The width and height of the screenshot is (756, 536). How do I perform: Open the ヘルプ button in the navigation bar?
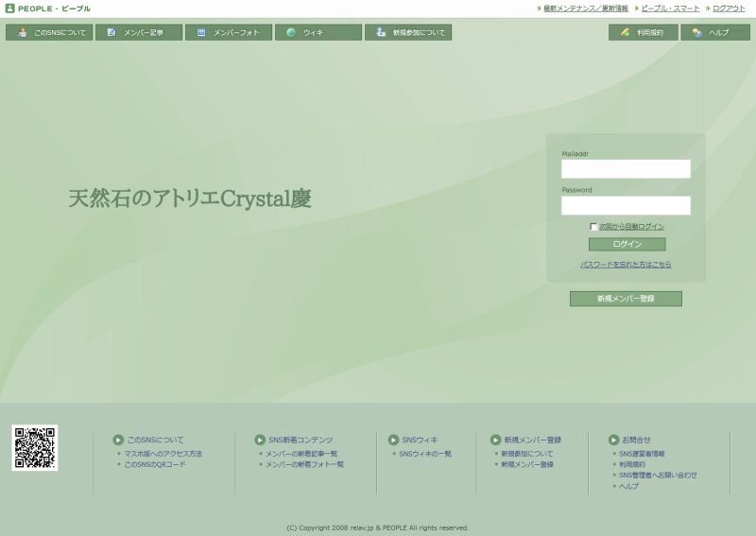(714, 32)
